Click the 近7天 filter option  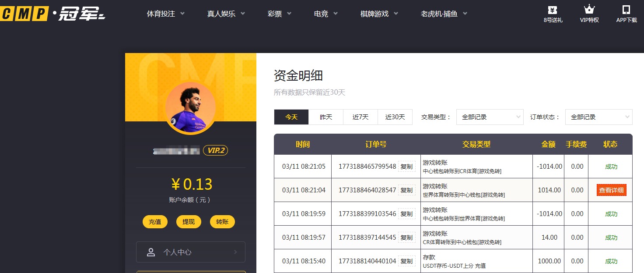(x=360, y=117)
